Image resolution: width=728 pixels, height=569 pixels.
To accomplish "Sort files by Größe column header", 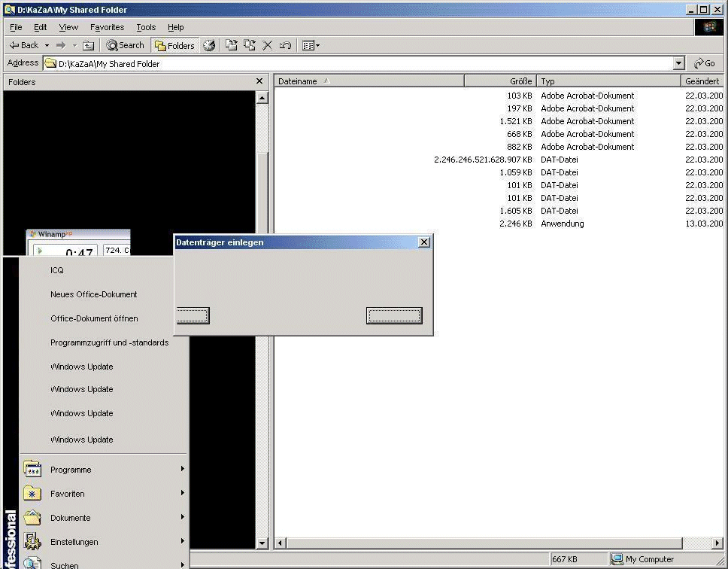I will click(x=500, y=81).
